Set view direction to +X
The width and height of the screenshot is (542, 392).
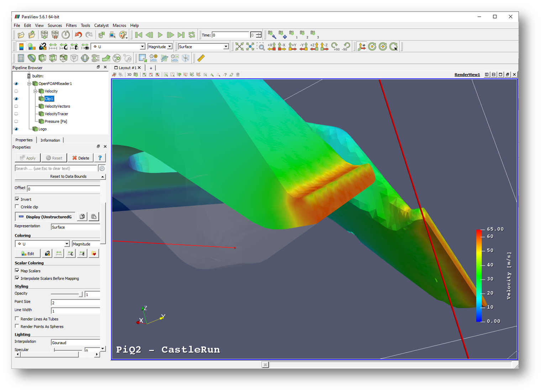pyautogui.click(x=272, y=47)
